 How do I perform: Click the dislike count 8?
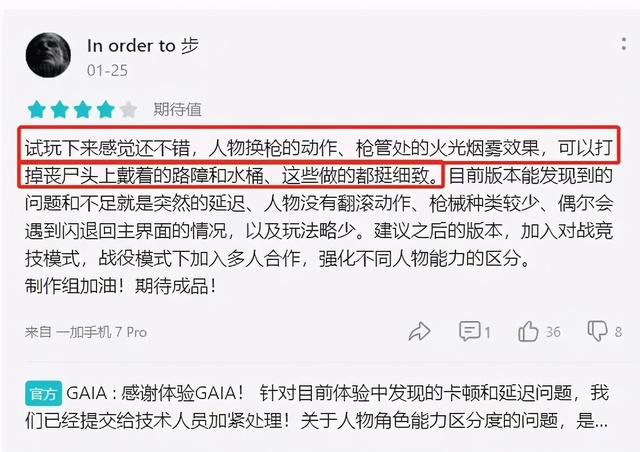coord(618,332)
